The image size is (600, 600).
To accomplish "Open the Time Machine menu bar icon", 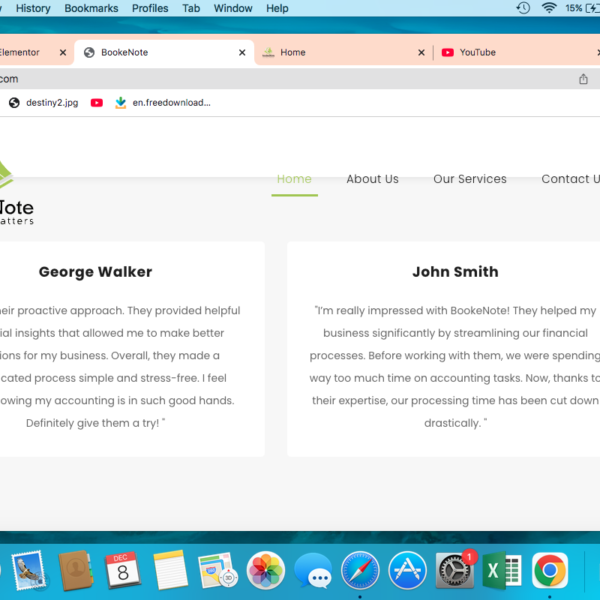I will pyautogui.click(x=523, y=8).
